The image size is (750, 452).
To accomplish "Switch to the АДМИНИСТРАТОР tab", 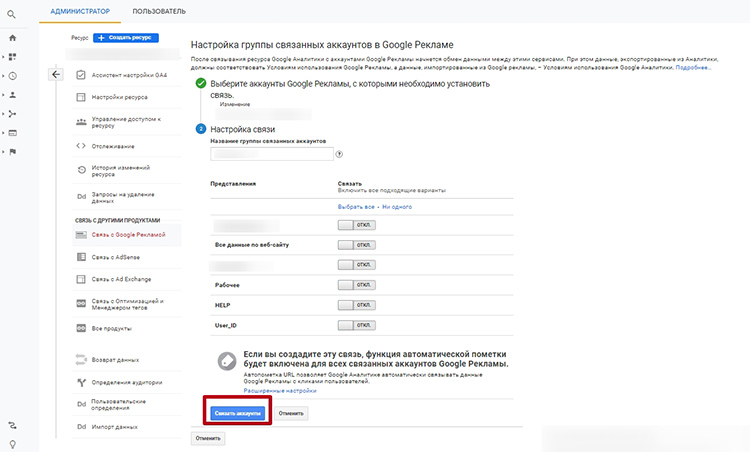I will [80, 11].
